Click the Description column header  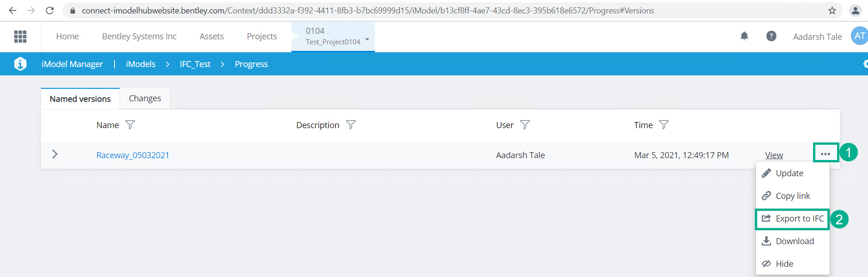pyautogui.click(x=318, y=125)
